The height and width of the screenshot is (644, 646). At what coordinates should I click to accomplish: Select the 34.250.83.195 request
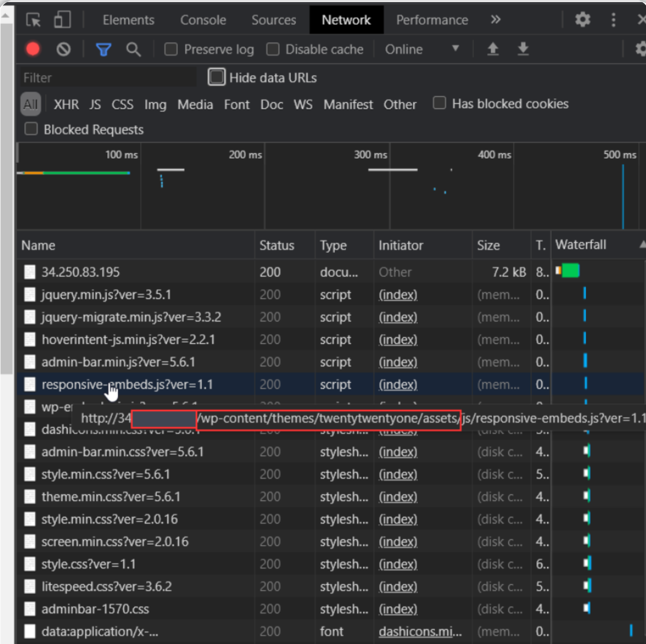[80, 272]
